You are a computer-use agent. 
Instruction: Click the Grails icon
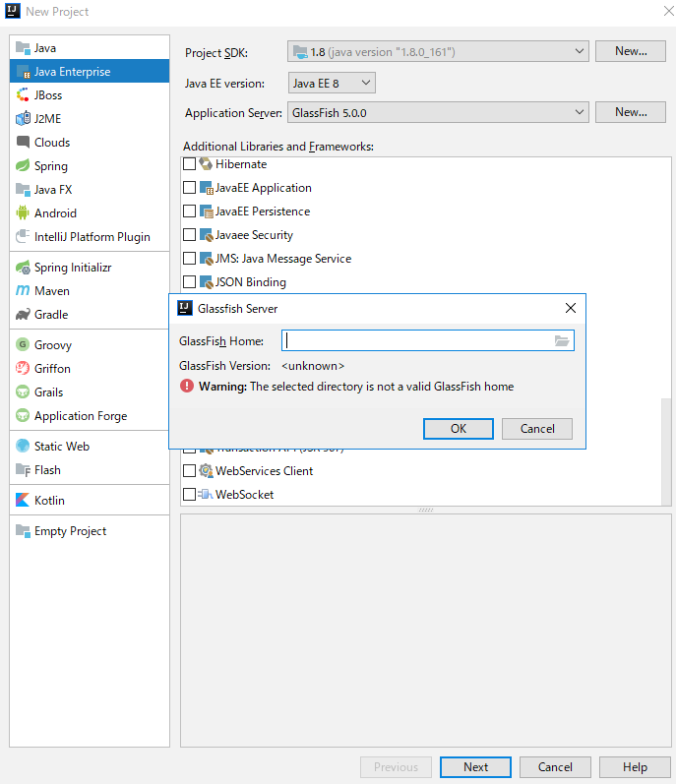pos(23,392)
